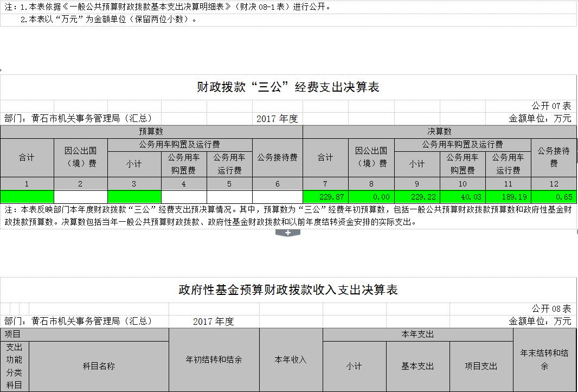578x392 pixels.
Task: Click the 年初结转和结余 header cell
Action: [214, 359]
